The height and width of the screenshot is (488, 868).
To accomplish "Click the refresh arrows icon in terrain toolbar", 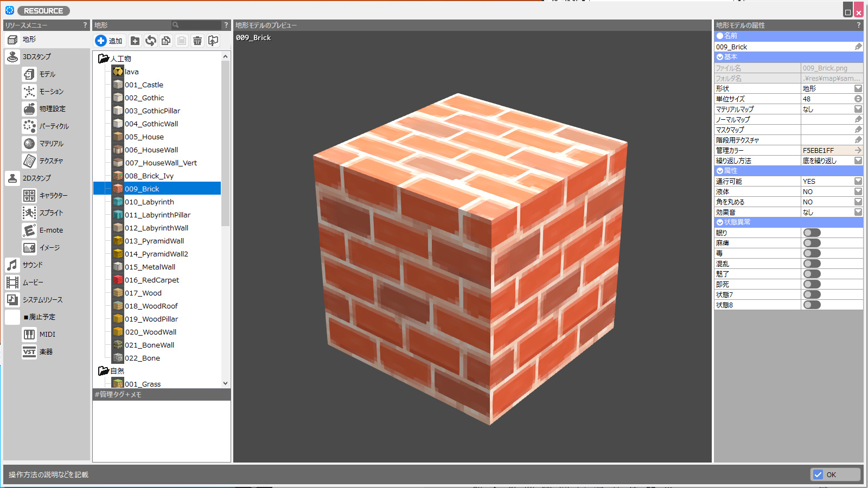I will click(x=151, y=41).
